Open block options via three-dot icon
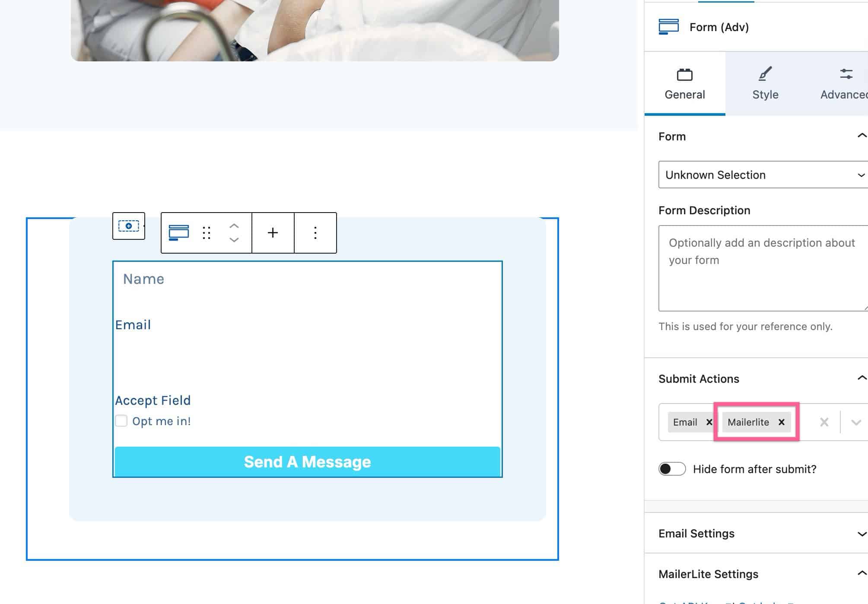The height and width of the screenshot is (604, 868). tap(315, 233)
